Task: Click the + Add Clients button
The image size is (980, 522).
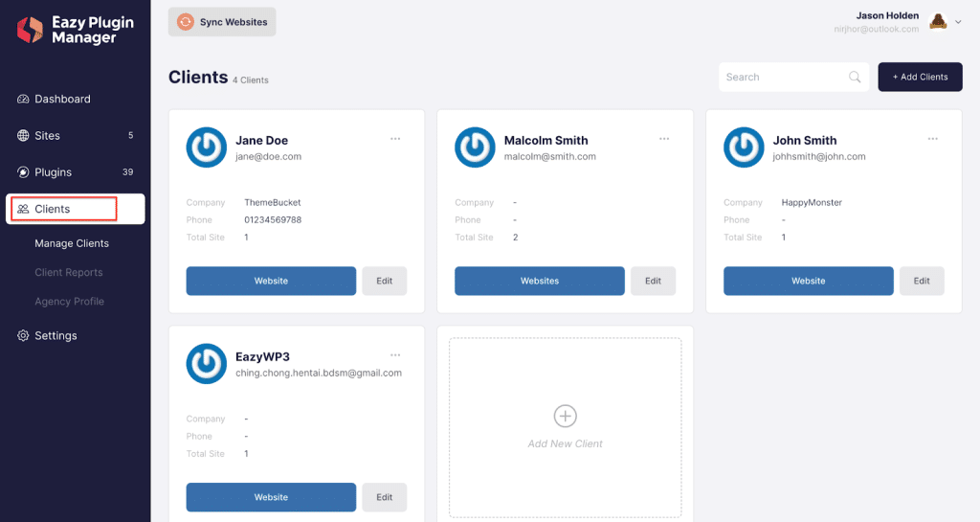Action: pyautogui.click(x=920, y=77)
